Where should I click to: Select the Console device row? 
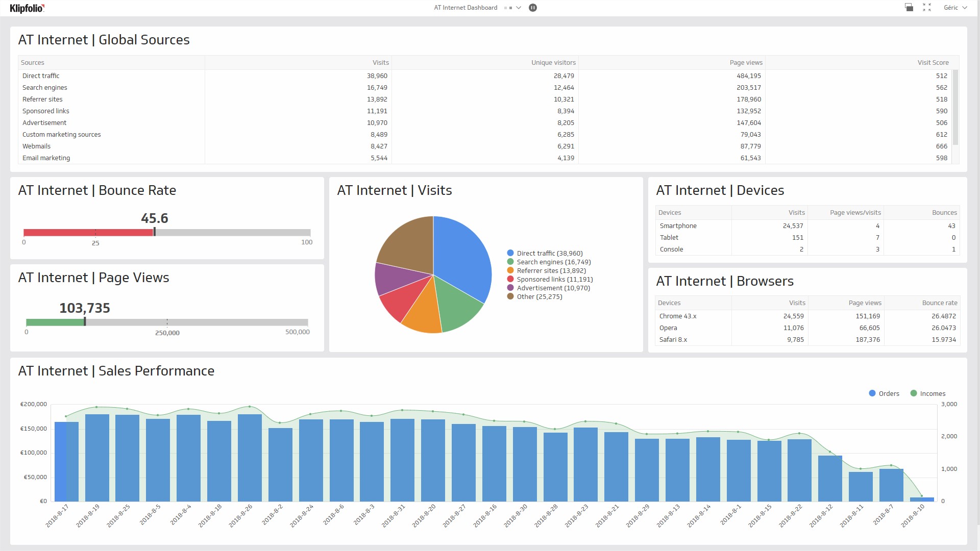coord(807,249)
